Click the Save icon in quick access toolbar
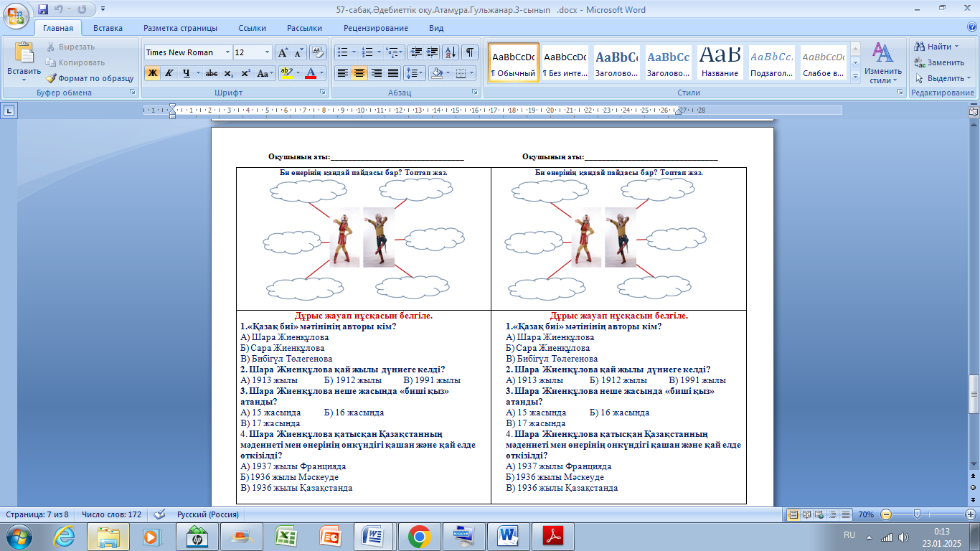Screen dimensions: 980x551 (x=43, y=10)
